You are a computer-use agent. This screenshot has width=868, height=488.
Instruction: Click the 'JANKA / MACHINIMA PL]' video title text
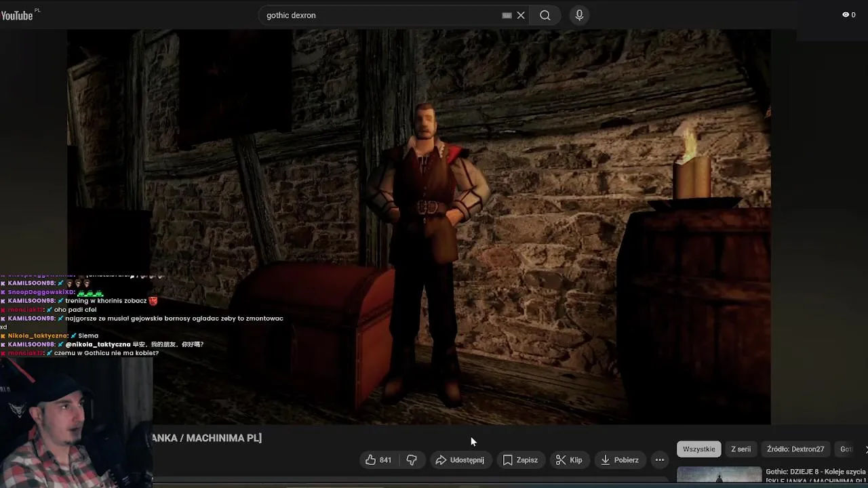(x=206, y=438)
